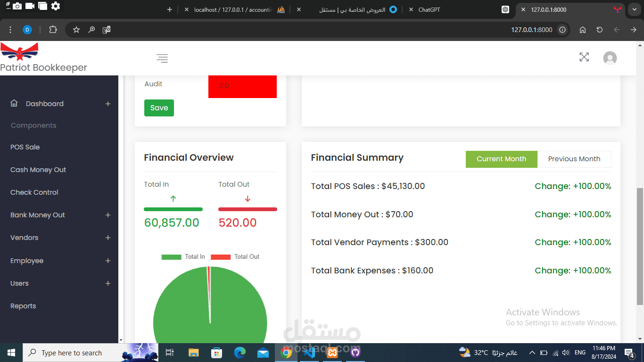Image resolution: width=644 pixels, height=362 pixels.
Task: Click the green Save button
Action: [x=159, y=107]
